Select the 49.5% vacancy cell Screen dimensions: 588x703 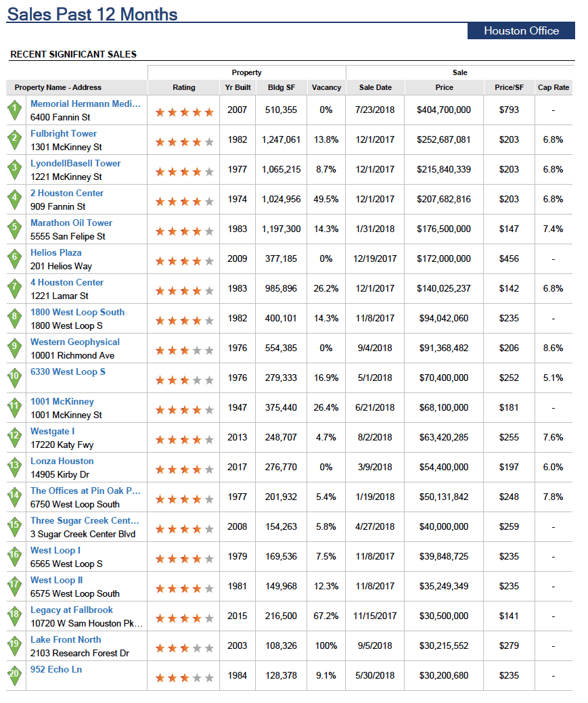pyautogui.click(x=326, y=199)
